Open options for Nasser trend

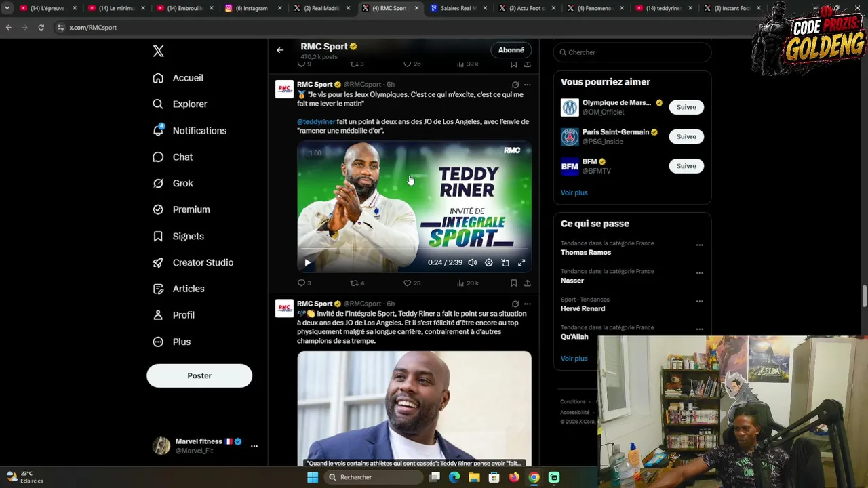pyautogui.click(x=699, y=273)
